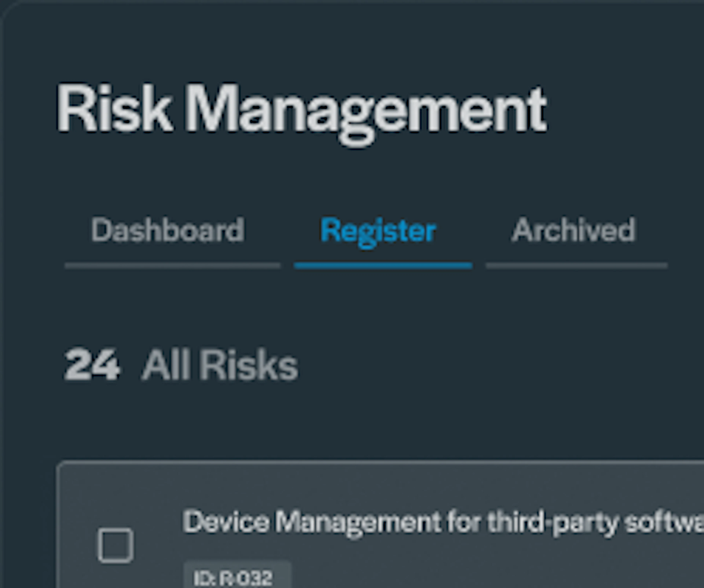The height and width of the screenshot is (588, 704).
Task: Open the Register tab
Action: 378,231
